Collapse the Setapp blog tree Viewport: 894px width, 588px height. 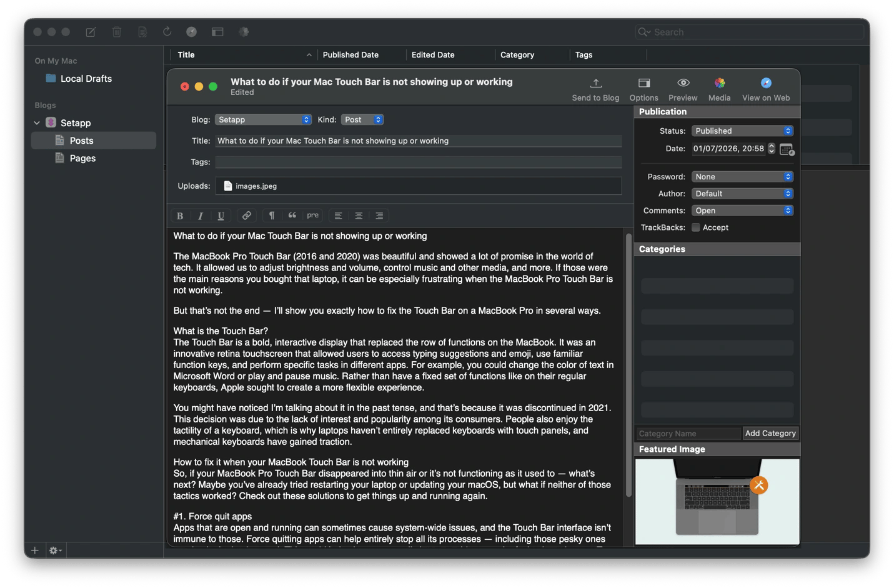(x=37, y=123)
